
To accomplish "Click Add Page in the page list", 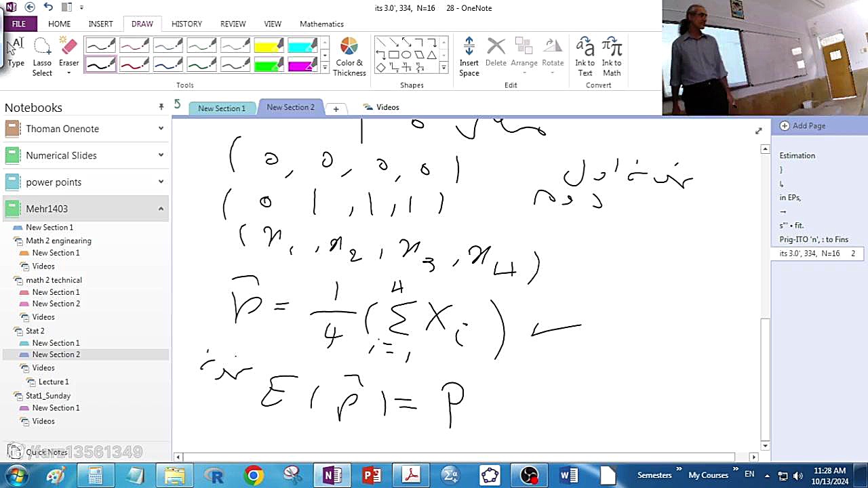I will coord(803,125).
